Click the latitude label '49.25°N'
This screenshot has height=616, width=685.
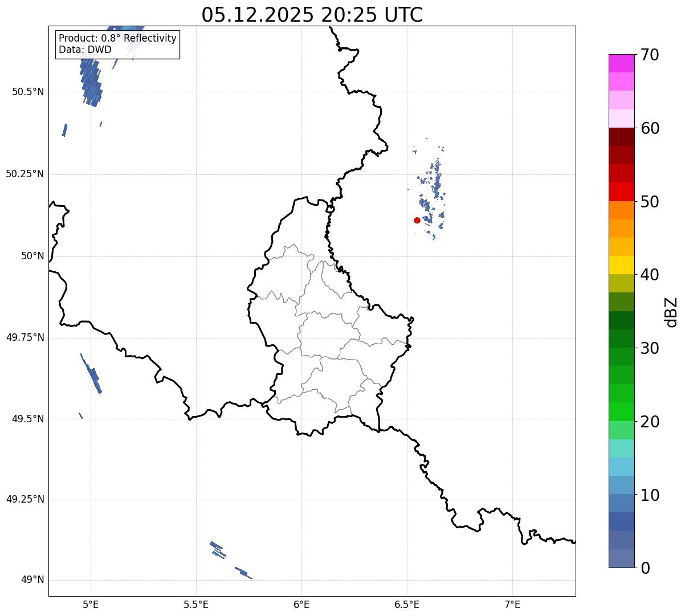[25, 500]
